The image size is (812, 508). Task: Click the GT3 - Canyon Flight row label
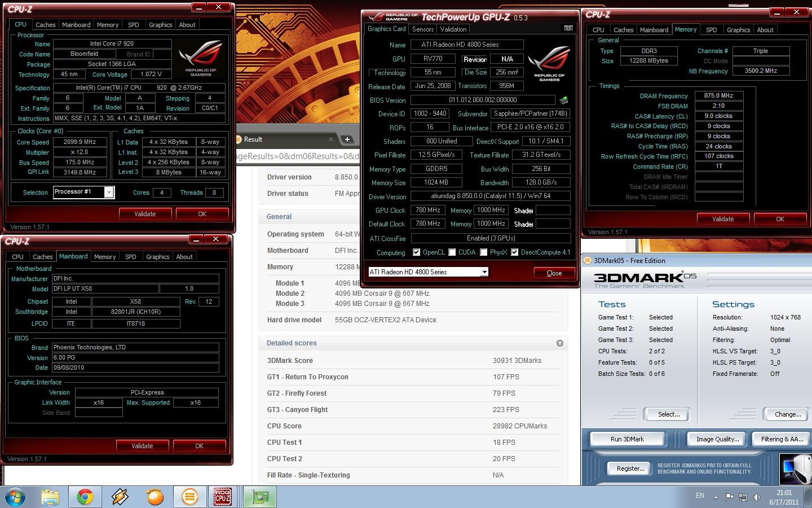pos(297,410)
